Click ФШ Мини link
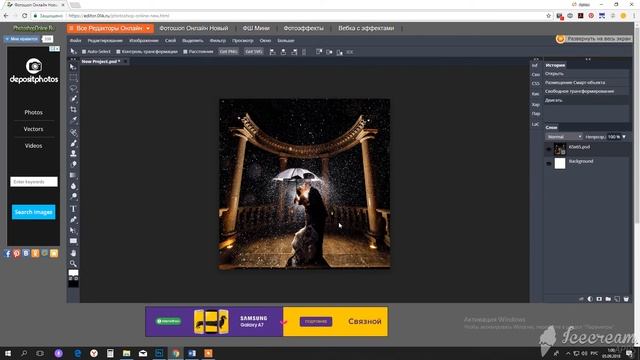This screenshot has width=640, height=360. point(256,28)
